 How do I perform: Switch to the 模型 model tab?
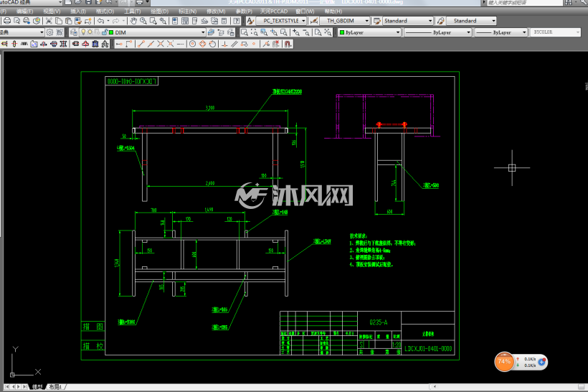tap(37, 387)
